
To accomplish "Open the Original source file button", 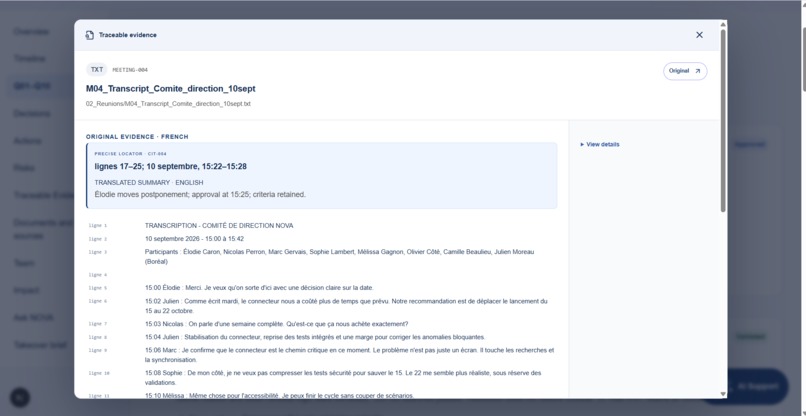I will click(x=685, y=71).
